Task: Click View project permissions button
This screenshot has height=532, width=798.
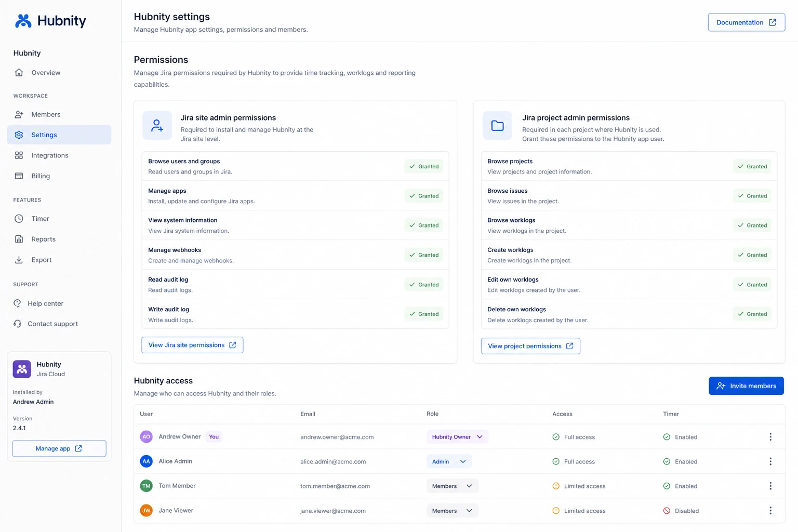Action: [530, 346]
